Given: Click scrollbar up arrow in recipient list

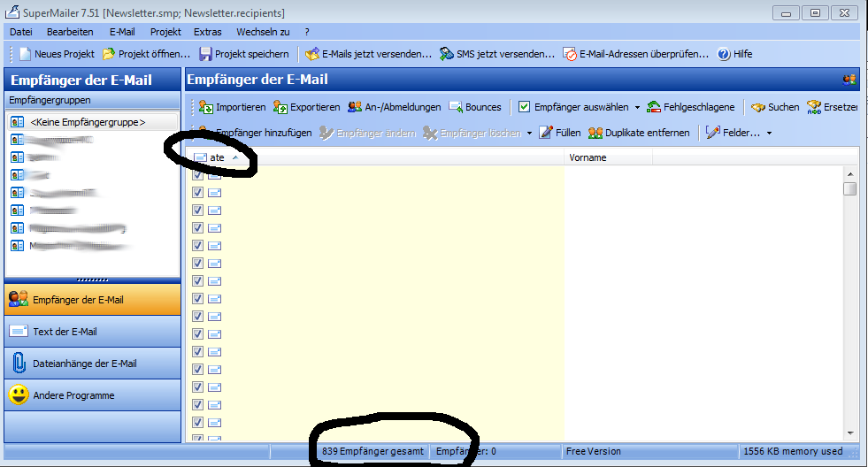Looking at the screenshot, I should (x=850, y=173).
